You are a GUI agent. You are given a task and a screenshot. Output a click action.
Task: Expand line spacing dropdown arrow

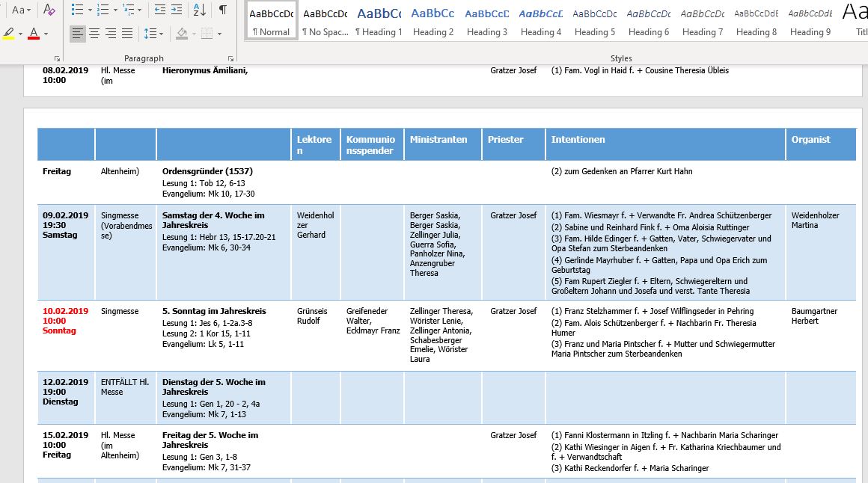point(161,34)
